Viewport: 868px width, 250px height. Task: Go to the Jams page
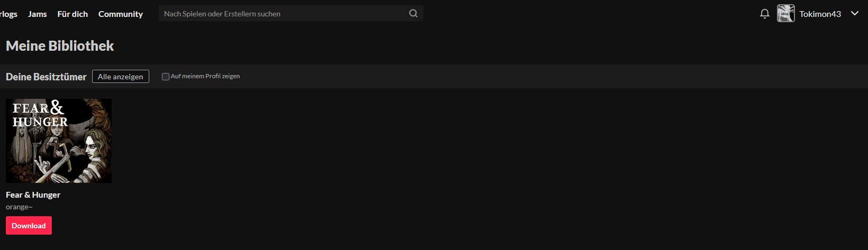point(37,14)
